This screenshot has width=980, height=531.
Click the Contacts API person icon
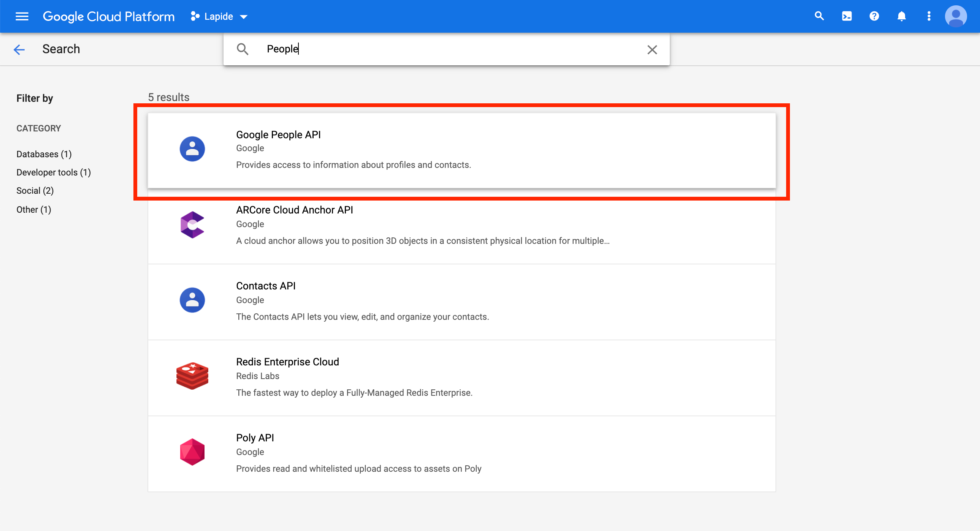point(192,300)
